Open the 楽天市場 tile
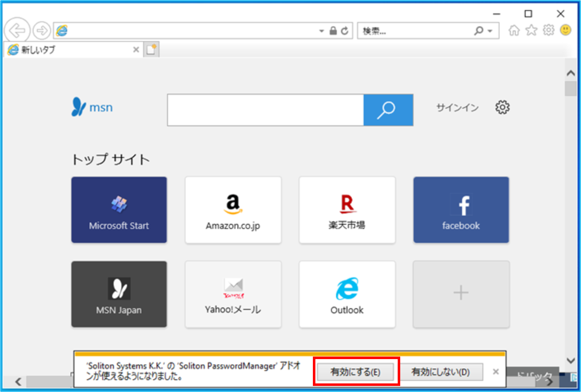The height and width of the screenshot is (392, 581). click(x=347, y=210)
